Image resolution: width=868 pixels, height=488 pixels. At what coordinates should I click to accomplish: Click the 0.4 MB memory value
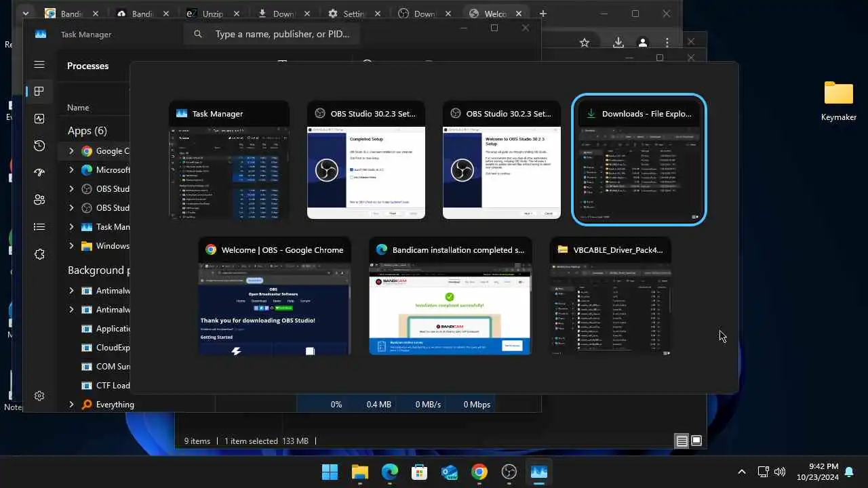378,405
